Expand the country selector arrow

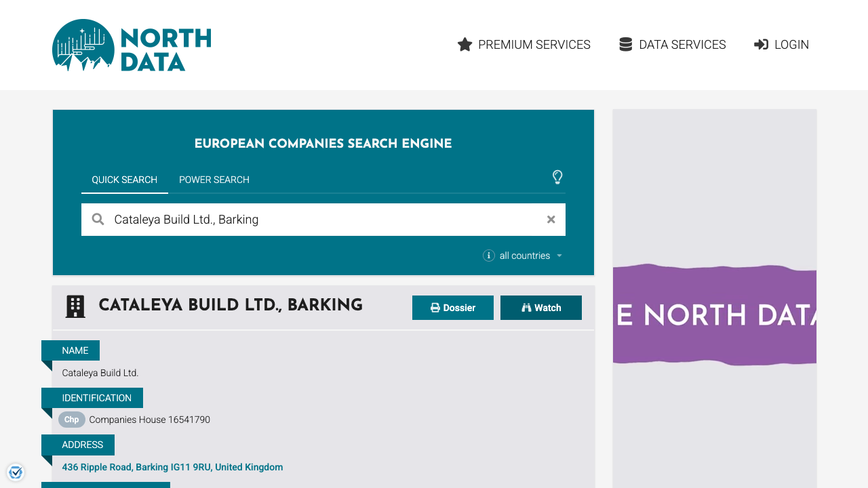click(x=559, y=256)
